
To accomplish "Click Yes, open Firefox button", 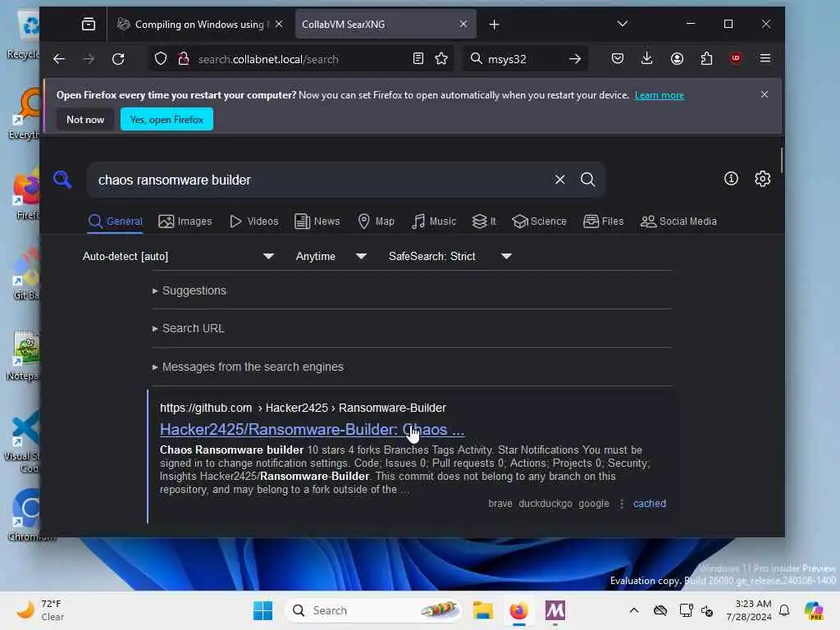I will pyautogui.click(x=167, y=120).
